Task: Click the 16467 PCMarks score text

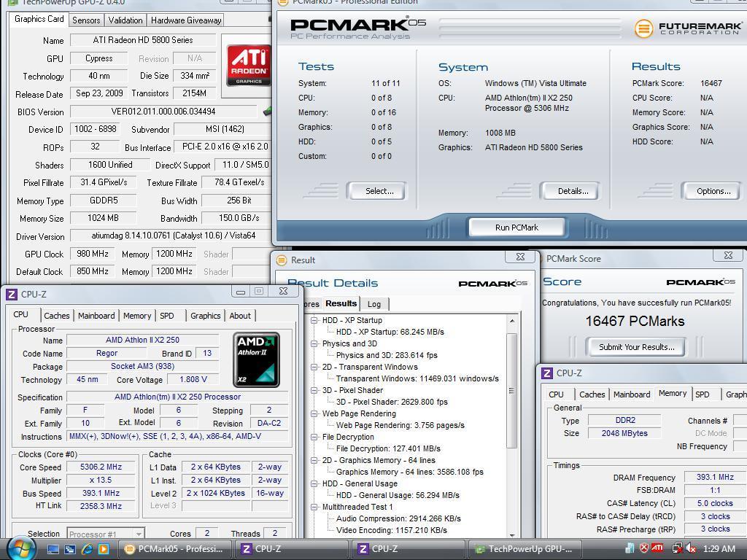Action: tap(635, 321)
